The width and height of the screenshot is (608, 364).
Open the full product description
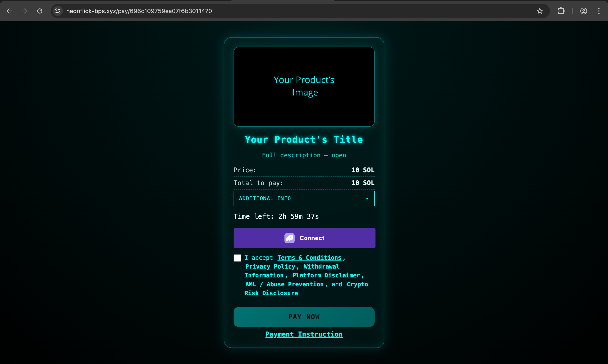304,155
